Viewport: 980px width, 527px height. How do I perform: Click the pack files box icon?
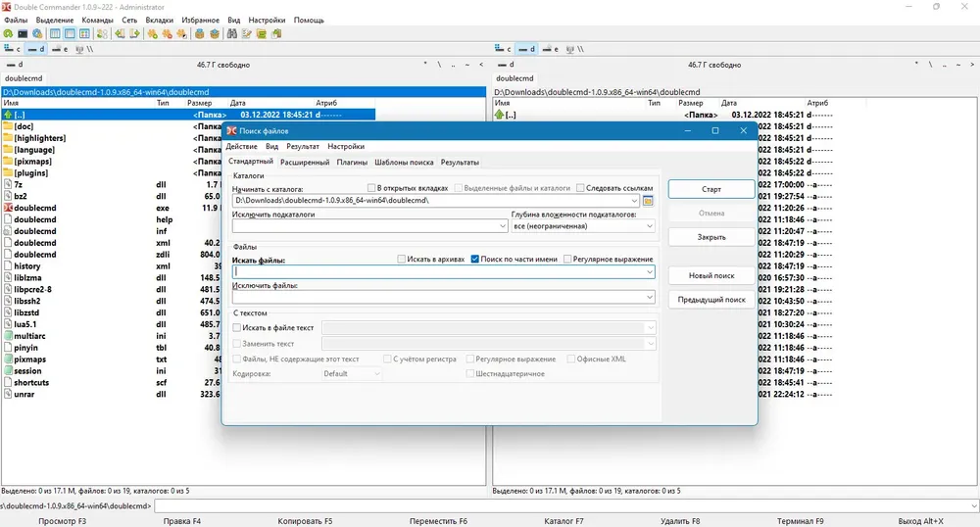coord(199,33)
